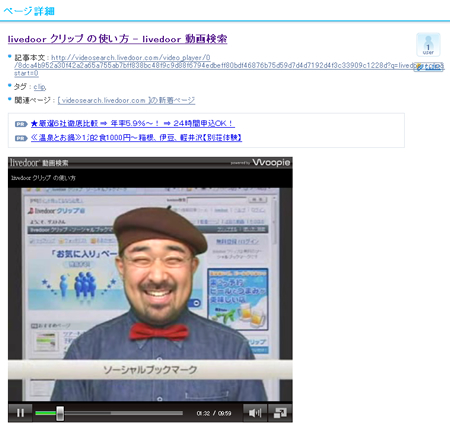Open the 温泉とお鍋 1泊2食1000円 ad link
The height and width of the screenshot is (428, 450).
click(x=136, y=138)
